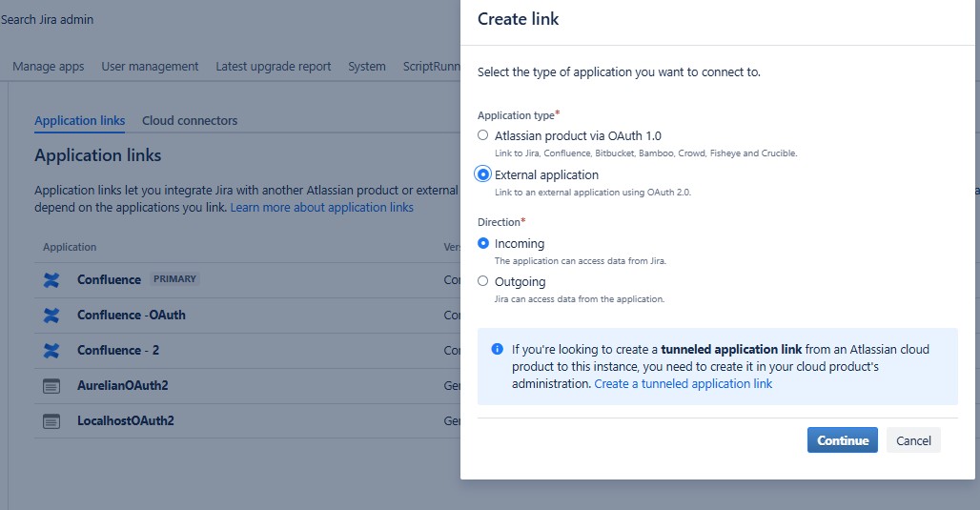
Task: Select the Confluence PRIMARY application name
Action: [109, 279]
